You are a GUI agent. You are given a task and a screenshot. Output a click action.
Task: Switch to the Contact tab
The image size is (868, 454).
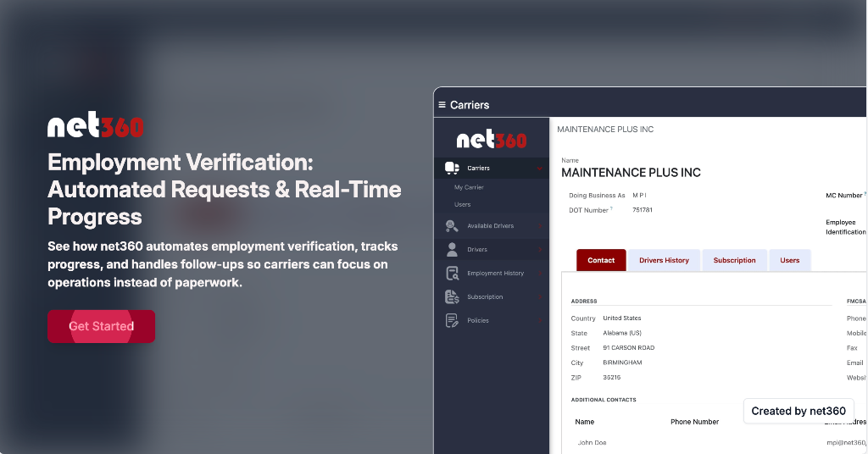601,260
